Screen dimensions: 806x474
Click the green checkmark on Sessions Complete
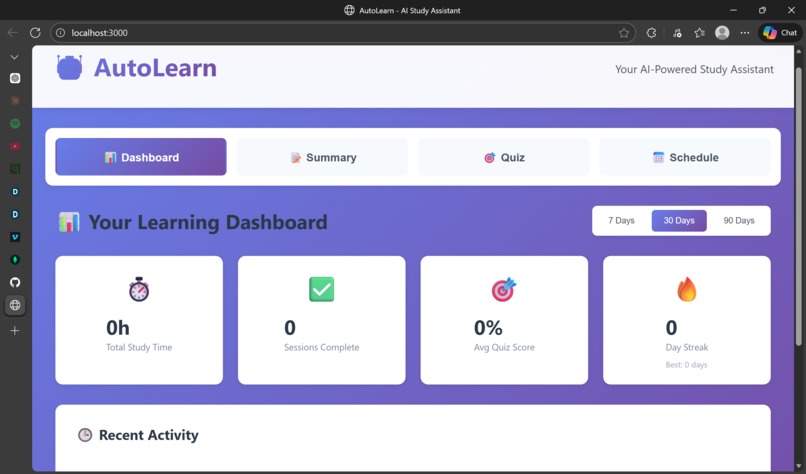click(322, 289)
